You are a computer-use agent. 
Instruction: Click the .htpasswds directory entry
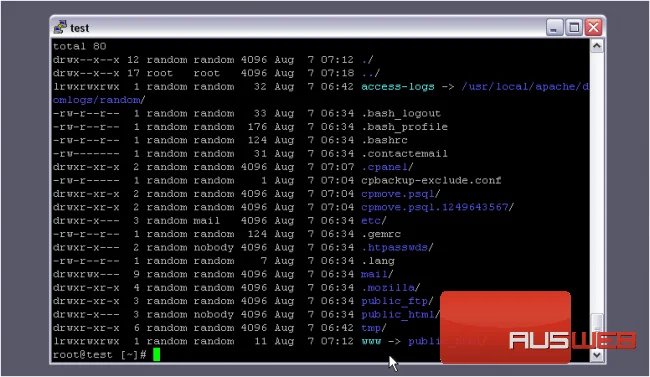[x=394, y=247]
